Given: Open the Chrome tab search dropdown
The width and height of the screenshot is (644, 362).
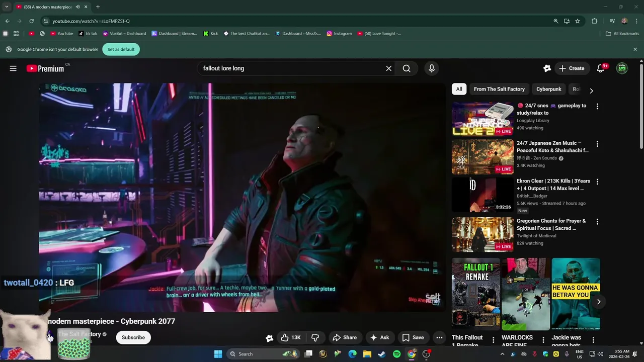Looking at the screenshot, I should (x=7, y=7).
